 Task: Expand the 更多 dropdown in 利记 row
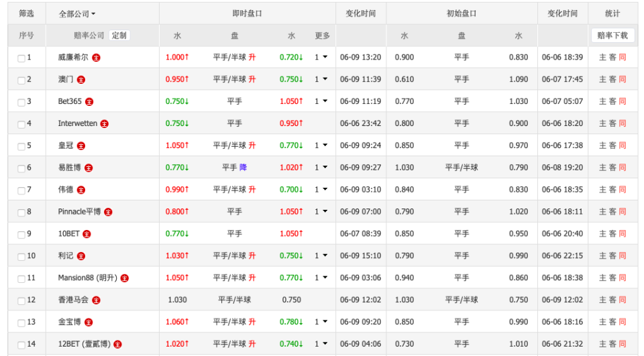(321, 255)
